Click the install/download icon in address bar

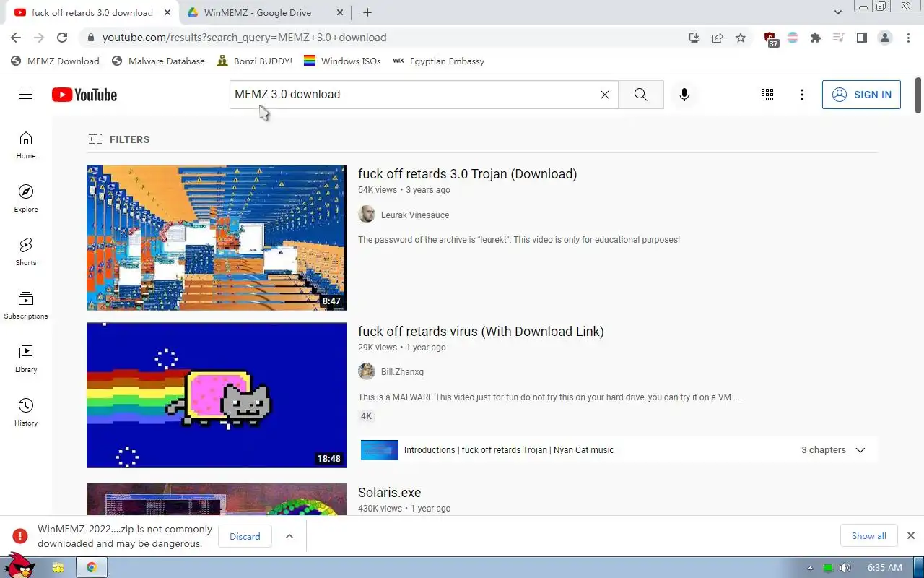tap(694, 38)
